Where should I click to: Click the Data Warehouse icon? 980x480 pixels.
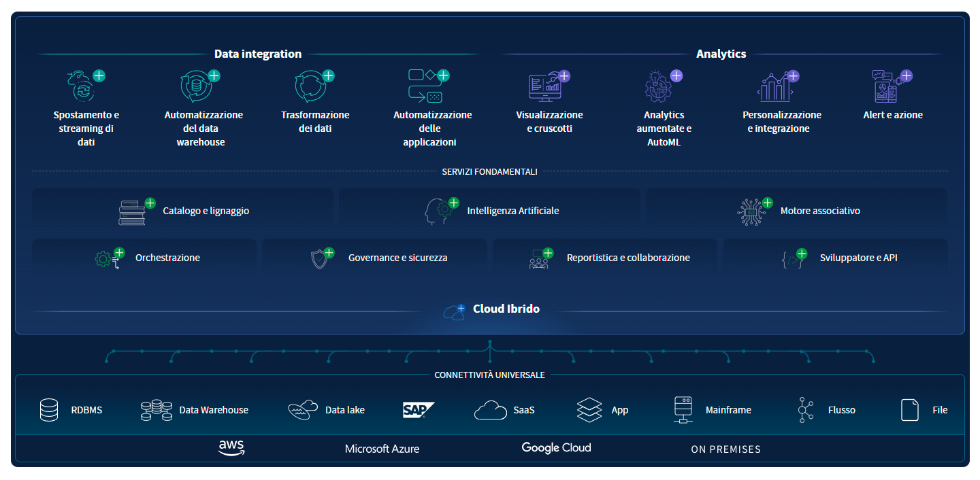click(157, 410)
